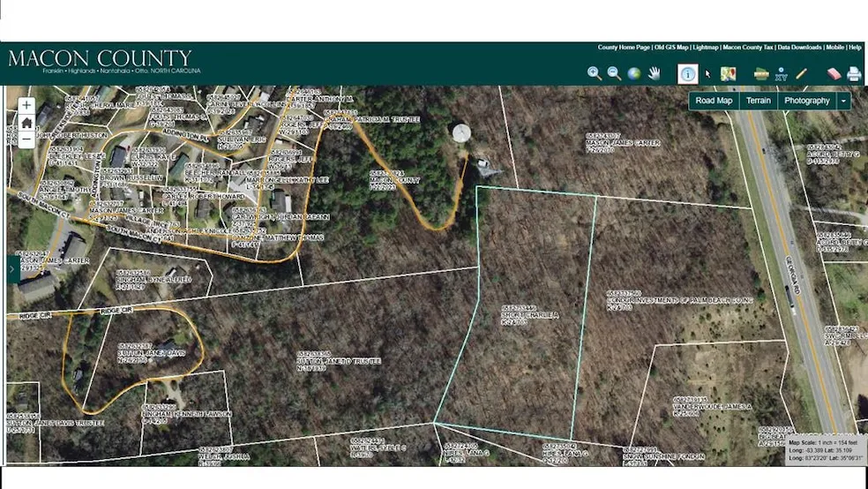Pick the pencil draw tool
The image size is (868, 489).
pyautogui.click(x=801, y=74)
